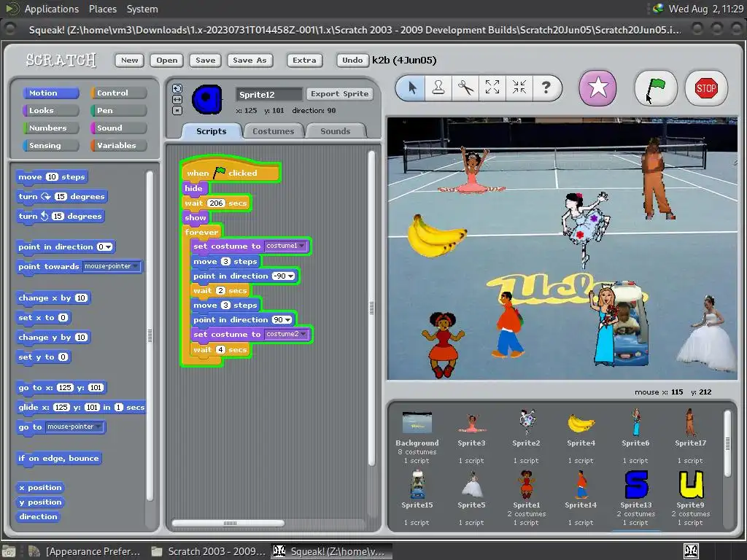Select Sprite2 ballerina in the sprite list
This screenshot has height=560, width=747.
[526, 437]
